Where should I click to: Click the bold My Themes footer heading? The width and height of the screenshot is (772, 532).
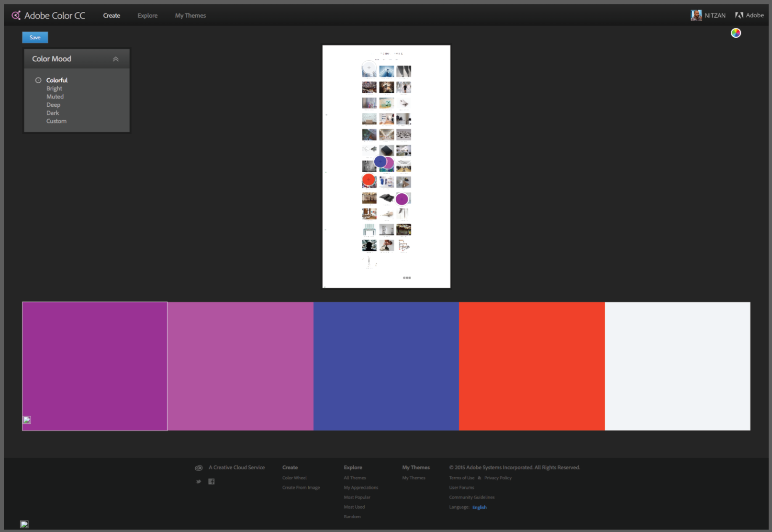(416, 467)
